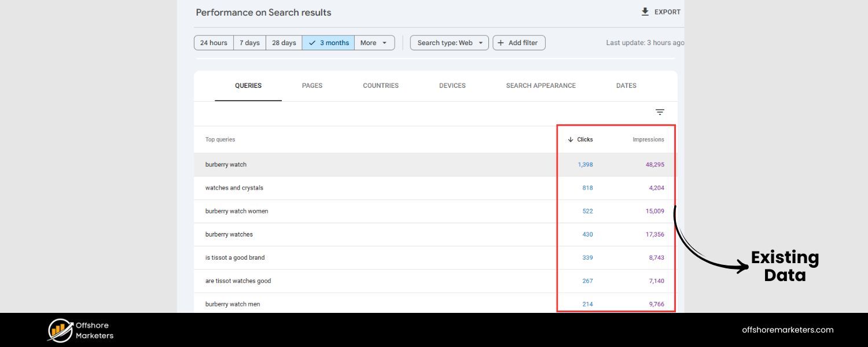Select the 24 hours date range filter
The height and width of the screenshot is (347, 868).
click(x=214, y=42)
